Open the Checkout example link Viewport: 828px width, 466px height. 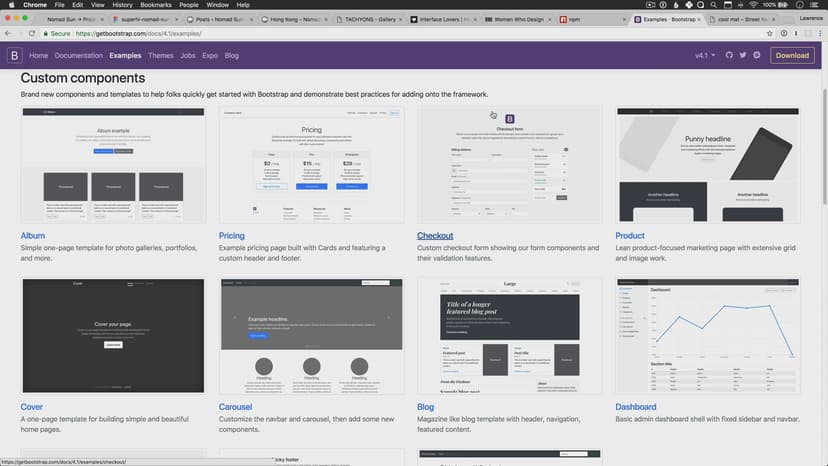pos(435,236)
